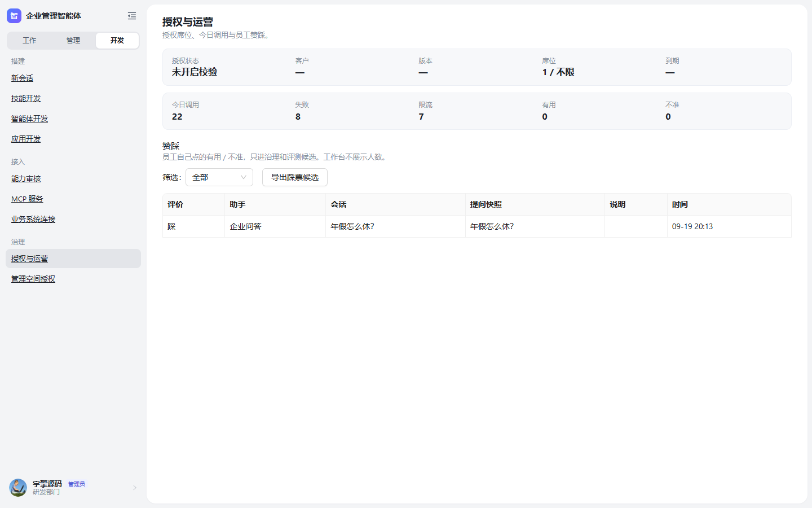Select 授权与运营 in the 治理 section

click(x=73, y=259)
